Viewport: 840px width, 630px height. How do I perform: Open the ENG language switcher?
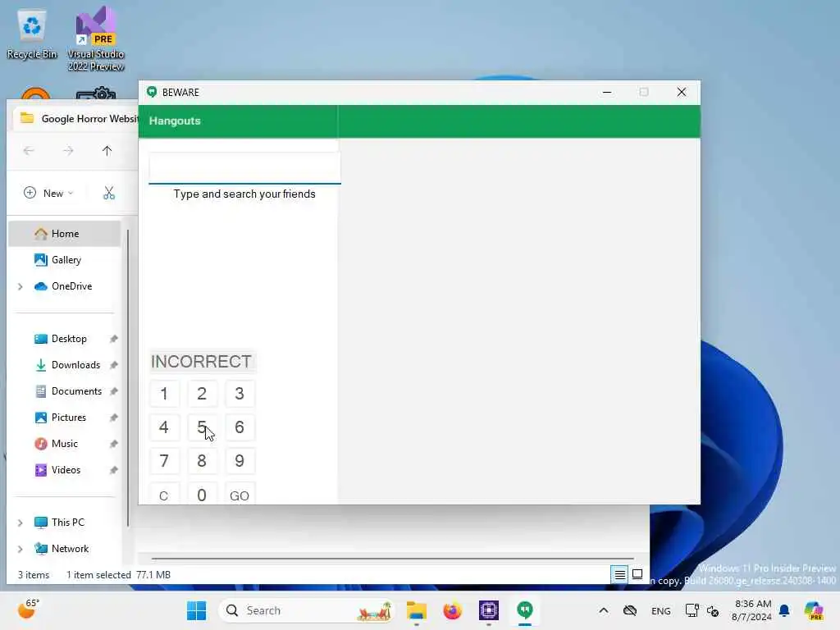(660, 610)
